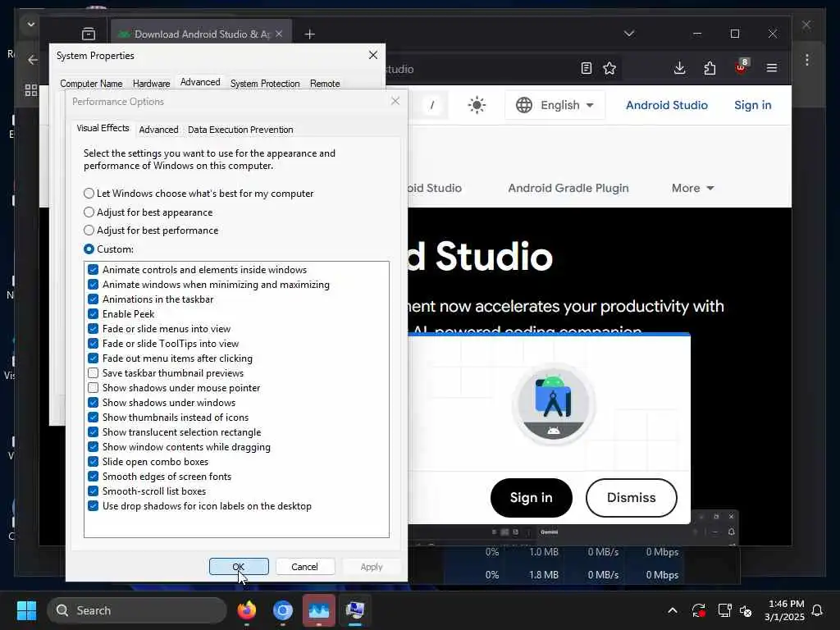Open the Remote tab
840x630 pixels.
tap(325, 84)
